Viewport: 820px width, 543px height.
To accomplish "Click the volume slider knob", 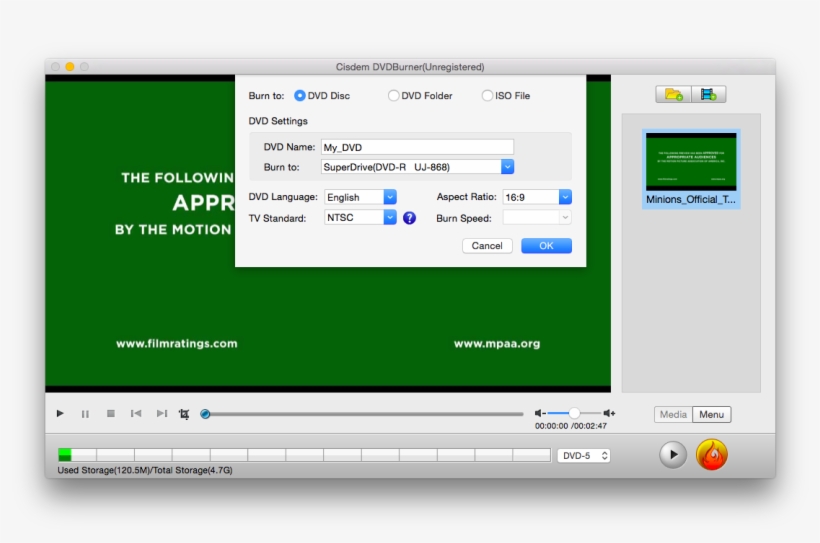I will click(574, 413).
